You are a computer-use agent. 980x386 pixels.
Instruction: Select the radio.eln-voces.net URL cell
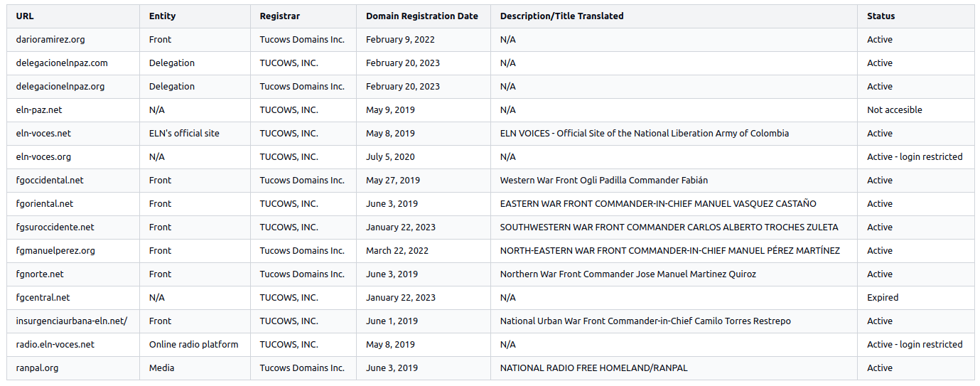pyautogui.click(x=73, y=345)
